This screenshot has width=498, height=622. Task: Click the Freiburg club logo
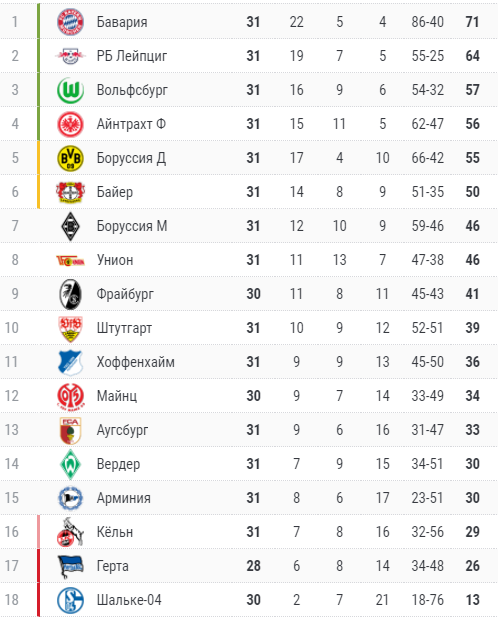(70, 294)
